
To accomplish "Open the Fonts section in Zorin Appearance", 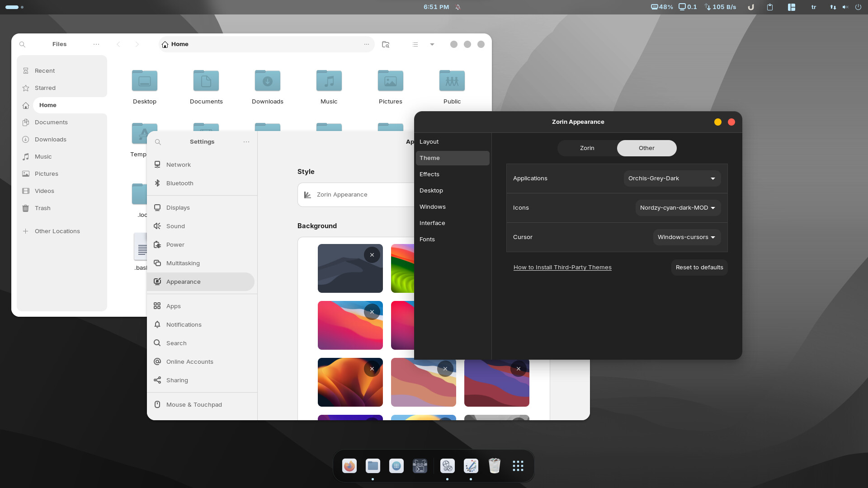I will coord(427,239).
